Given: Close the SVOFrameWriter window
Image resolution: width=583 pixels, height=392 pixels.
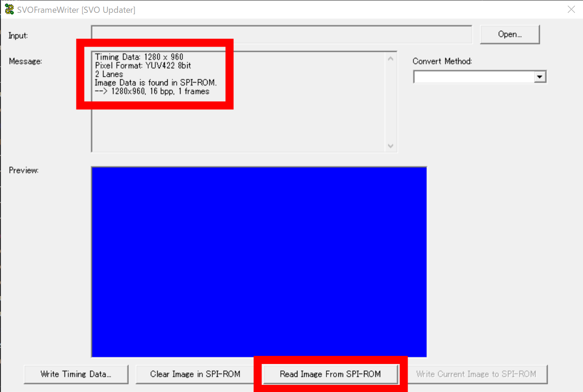Looking at the screenshot, I should 571,10.
